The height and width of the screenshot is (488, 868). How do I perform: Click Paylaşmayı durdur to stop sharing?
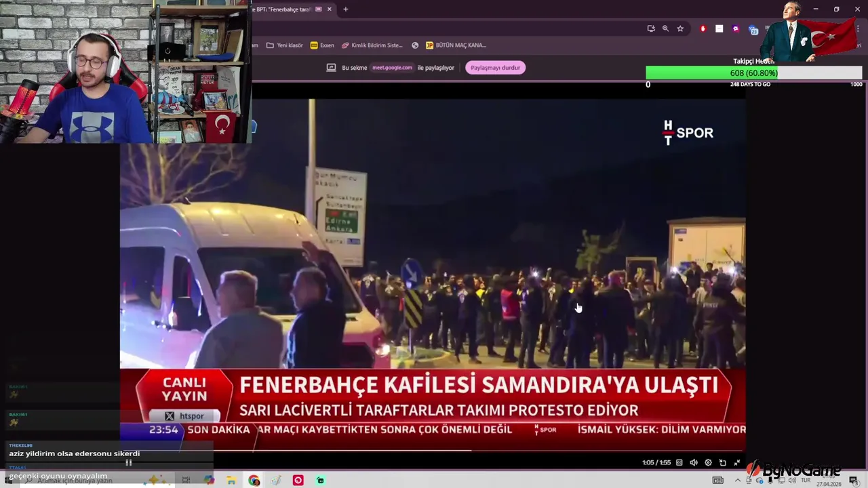coord(495,68)
